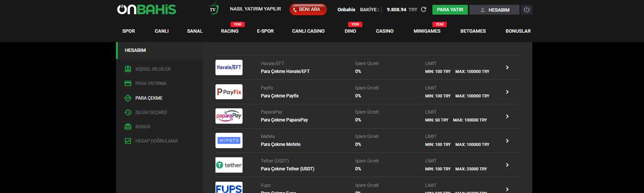The height and width of the screenshot is (193, 644).
Task: Select the Havale/EFT logo
Action: tap(229, 67)
